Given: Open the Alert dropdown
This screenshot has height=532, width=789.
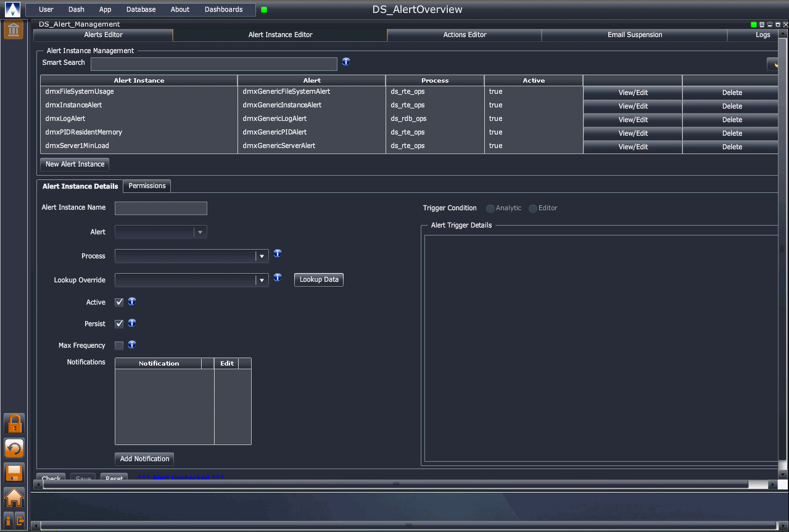Looking at the screenshot, I should coord(161,232).
